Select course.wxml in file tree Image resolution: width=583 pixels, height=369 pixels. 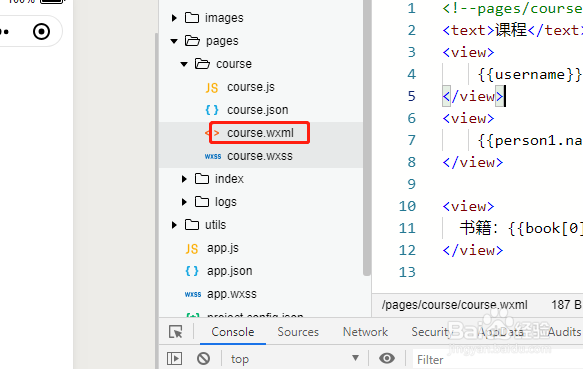[260, 133]
